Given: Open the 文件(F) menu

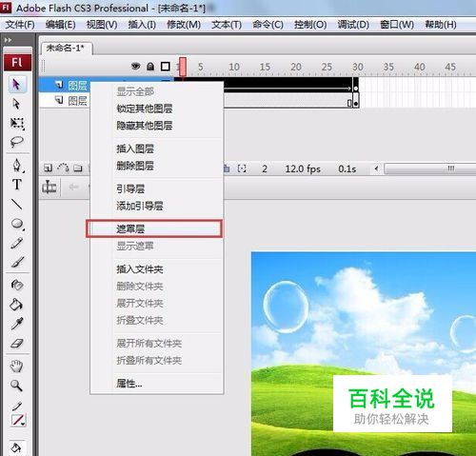Looking at the screenshot, I should coord(20,25).
